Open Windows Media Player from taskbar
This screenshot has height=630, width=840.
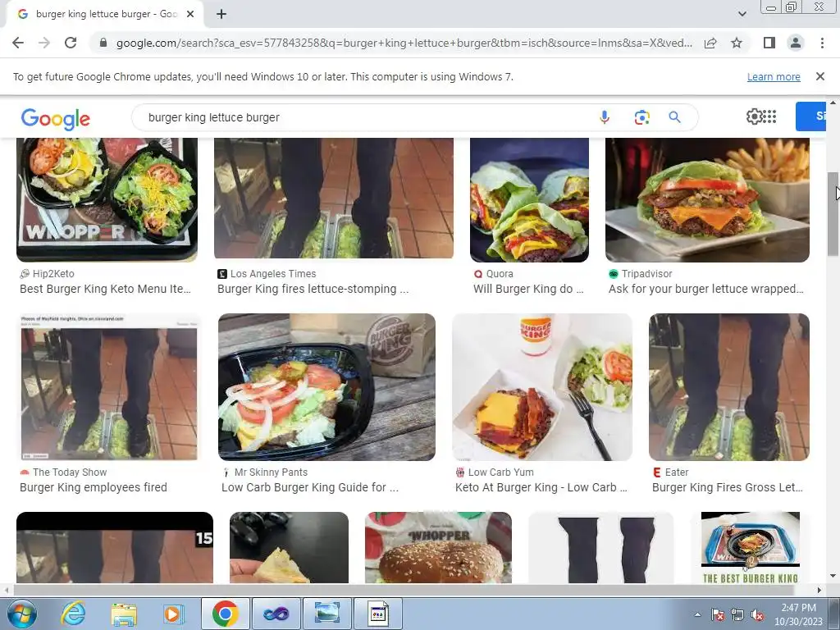point(173,614)
